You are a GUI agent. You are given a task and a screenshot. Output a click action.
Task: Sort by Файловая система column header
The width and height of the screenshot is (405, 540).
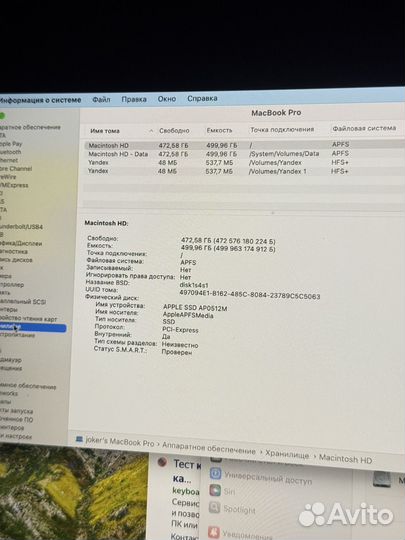click(364, 128)
